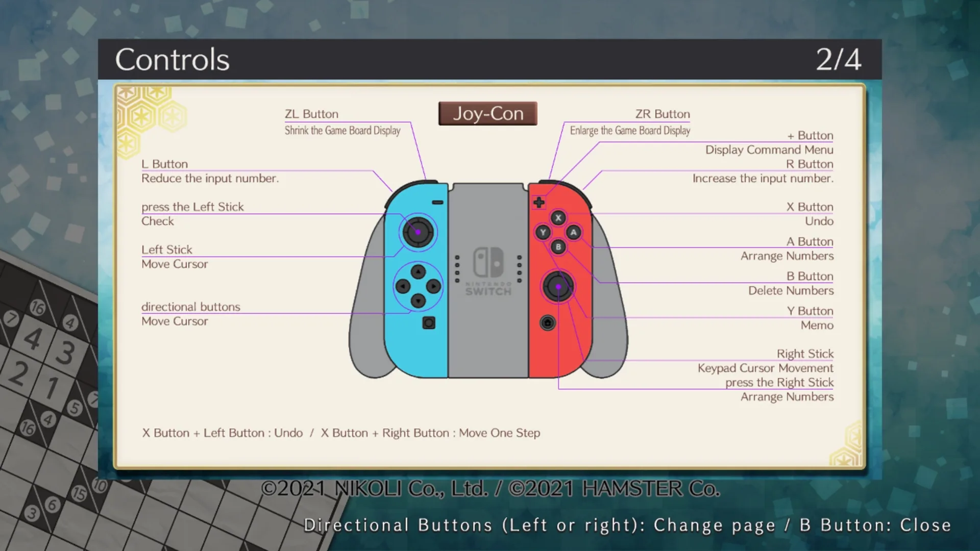Click the down directional button
This screenshot has height=551, width=980.
(418, 301)
